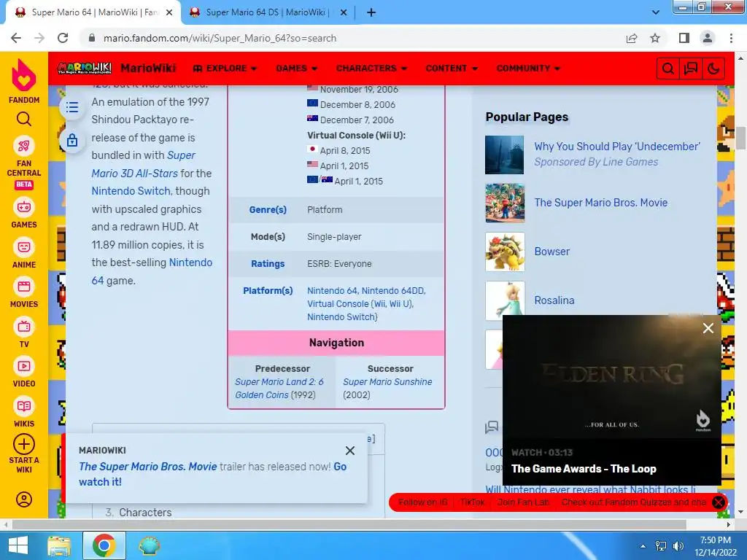Close the Super Mario 64 DS tab
This screenshot has height=560, width=747.
tap(344, 13)
